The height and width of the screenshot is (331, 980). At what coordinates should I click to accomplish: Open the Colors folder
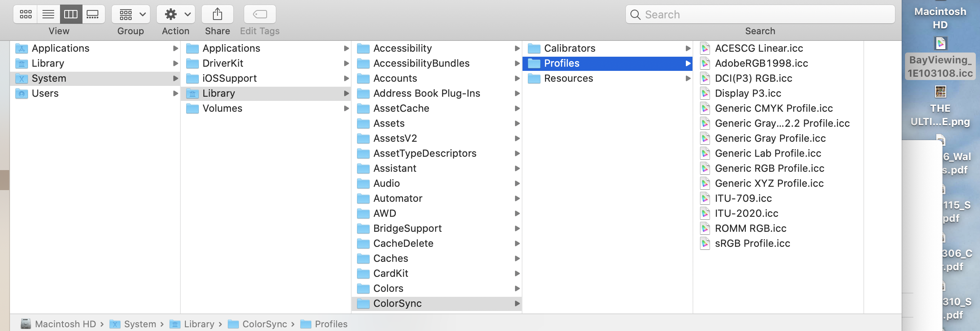click(x=388, y=288)
